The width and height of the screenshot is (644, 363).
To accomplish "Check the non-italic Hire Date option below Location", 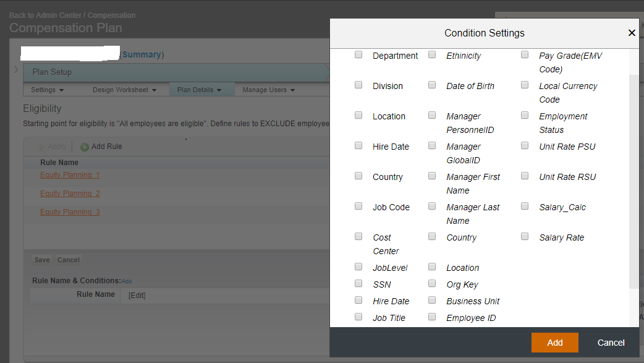I will (358, 145).
